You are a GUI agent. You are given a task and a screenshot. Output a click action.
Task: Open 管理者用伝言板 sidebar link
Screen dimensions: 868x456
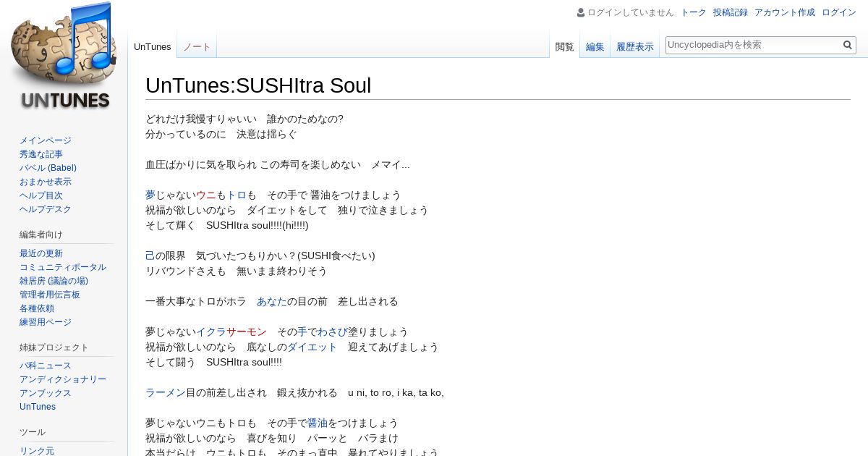pos(50,295)
